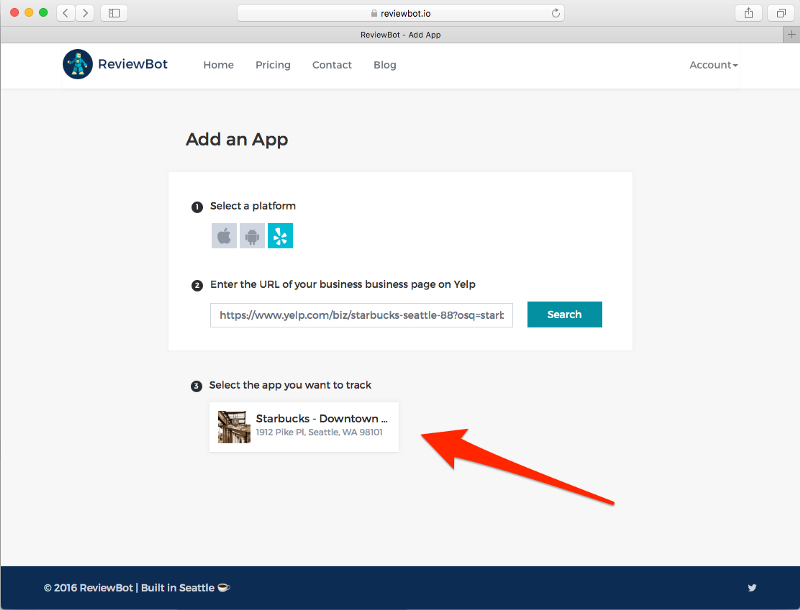Image resolution: width=800 pixels, height=610 pixels.
Task: Toggle the Safari sidebar button
Action: point(113,13)
